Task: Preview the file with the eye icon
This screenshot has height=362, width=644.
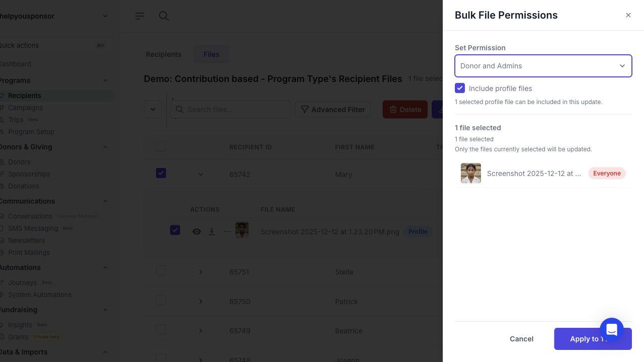Action: pos(197,232)
